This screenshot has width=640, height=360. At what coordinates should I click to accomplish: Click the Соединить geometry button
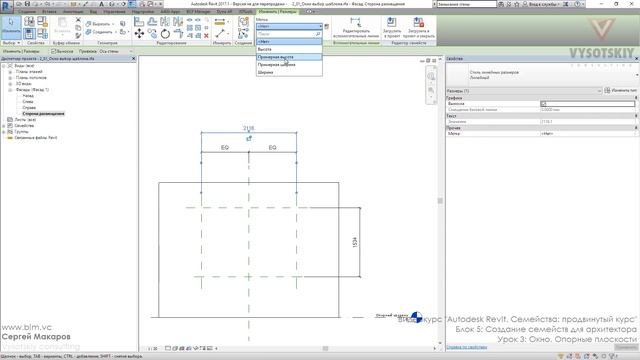tap(100, 32)
